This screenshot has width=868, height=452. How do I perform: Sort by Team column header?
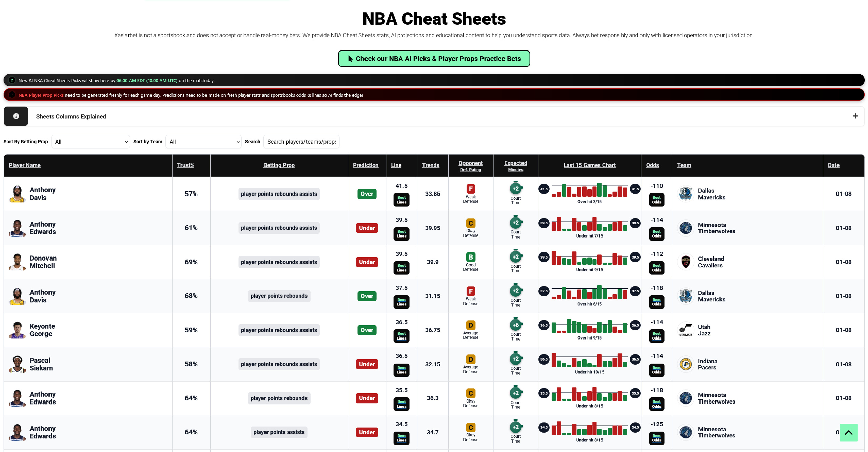[x=684, y=165]
